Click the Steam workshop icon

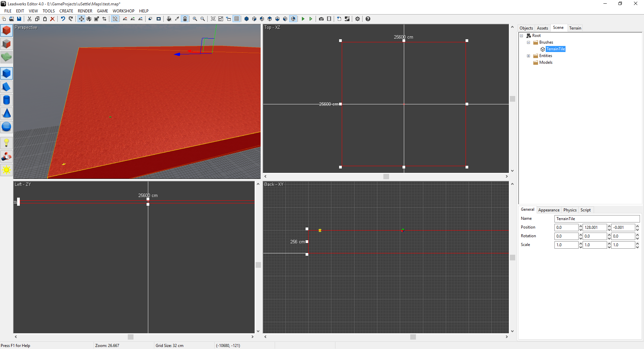click(347, 19)
